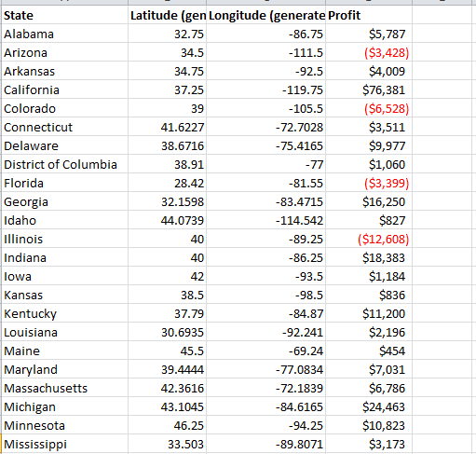Select latitude value 46.25

point(167,425)
